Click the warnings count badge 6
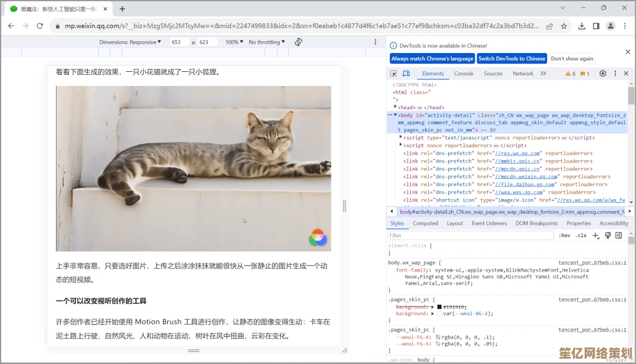 tap(570, 74)
